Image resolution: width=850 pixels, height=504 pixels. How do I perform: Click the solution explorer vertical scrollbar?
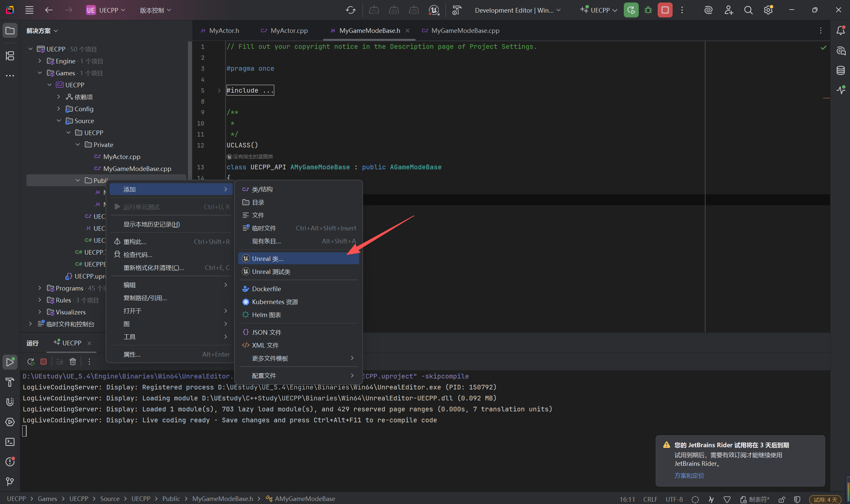(x=190, y=102)
